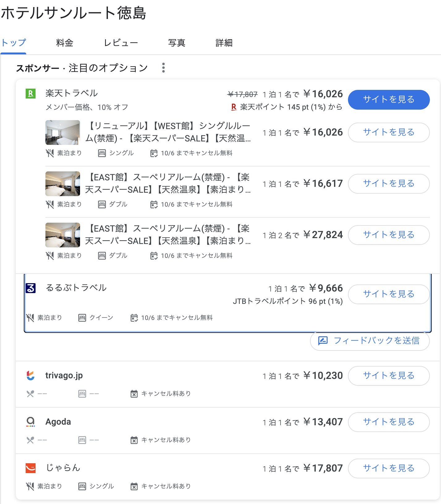Click the フィードバックを送信 button
The width and height of the screenshot is (441, 504).
click(x=370, y=341)
